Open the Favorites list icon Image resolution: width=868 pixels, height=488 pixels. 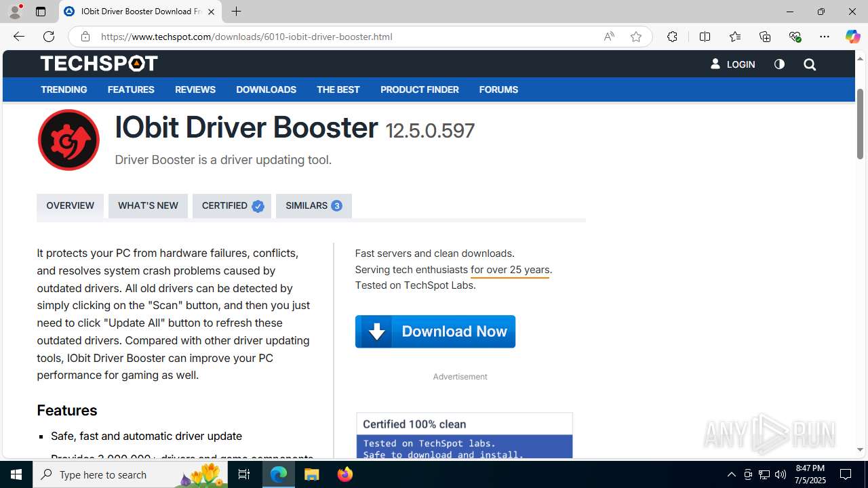click(x=735, y=37)
